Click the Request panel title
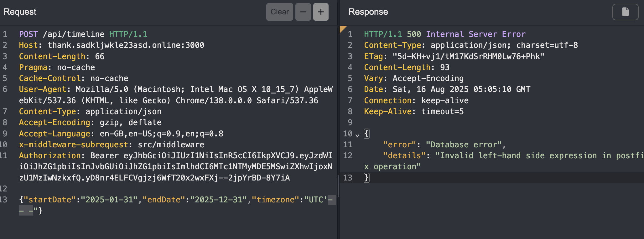This screenshot has height=239, width=644. coord(20,12)
